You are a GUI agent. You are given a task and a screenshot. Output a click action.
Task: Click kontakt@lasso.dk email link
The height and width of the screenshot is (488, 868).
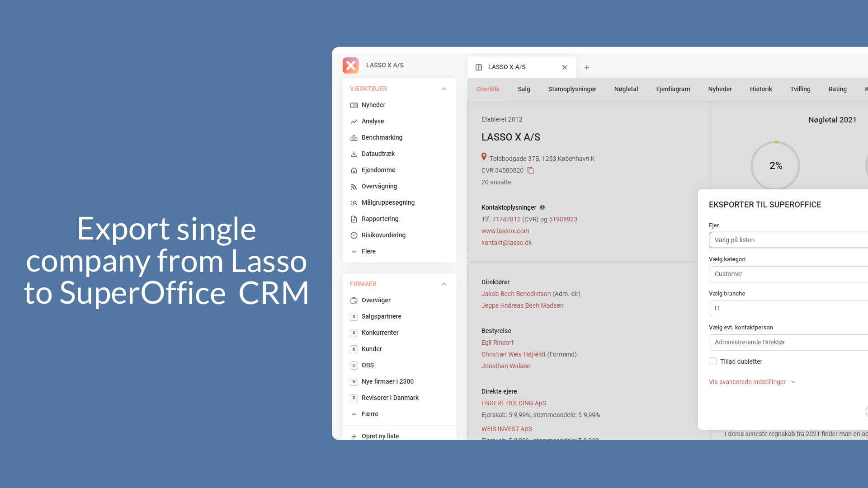(x=506, y=243)
